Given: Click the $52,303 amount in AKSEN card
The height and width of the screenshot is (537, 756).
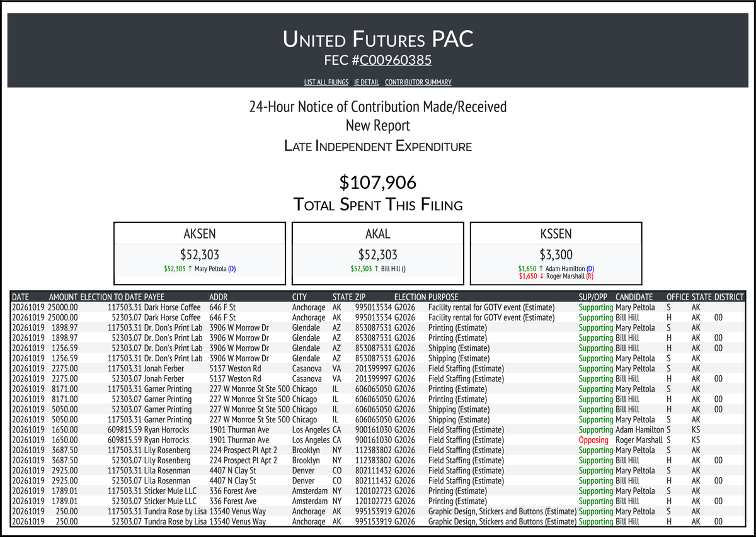Looking at the screenshot, I should click(x=199, y=255).
